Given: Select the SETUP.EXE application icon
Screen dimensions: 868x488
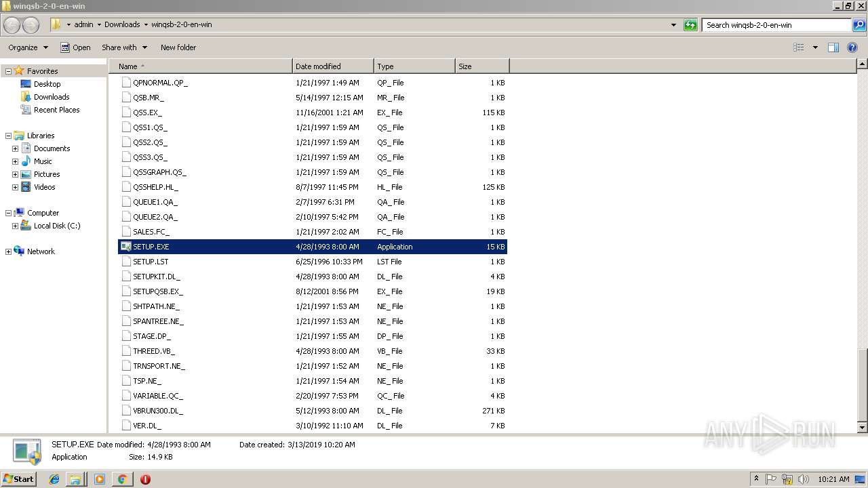Looking at the screenshot, I should (125, 247).
